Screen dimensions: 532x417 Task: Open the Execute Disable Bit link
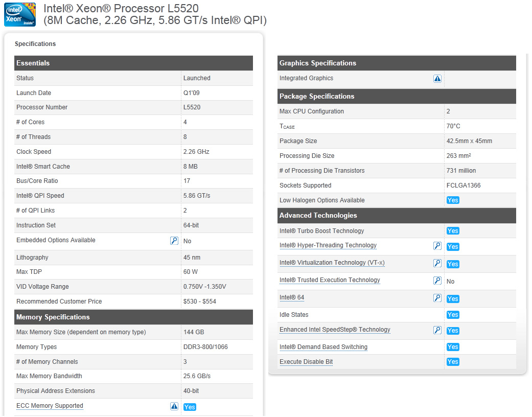click(306, 362)
